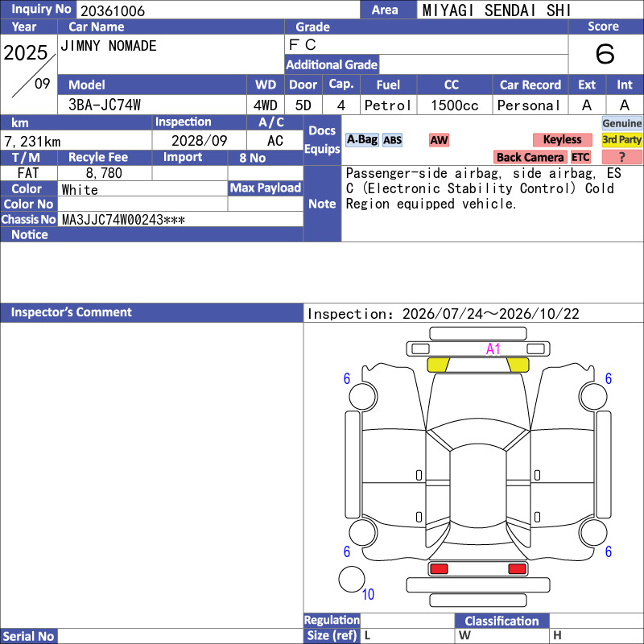Click the Genuine badge
Screen dimensions: 644x644
click(621, 123)
